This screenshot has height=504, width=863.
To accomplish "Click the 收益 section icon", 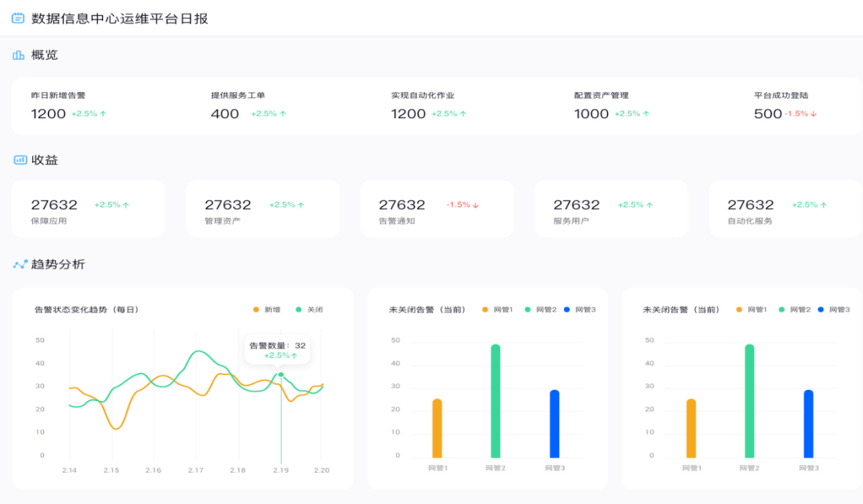I will (x=20, y=160).
